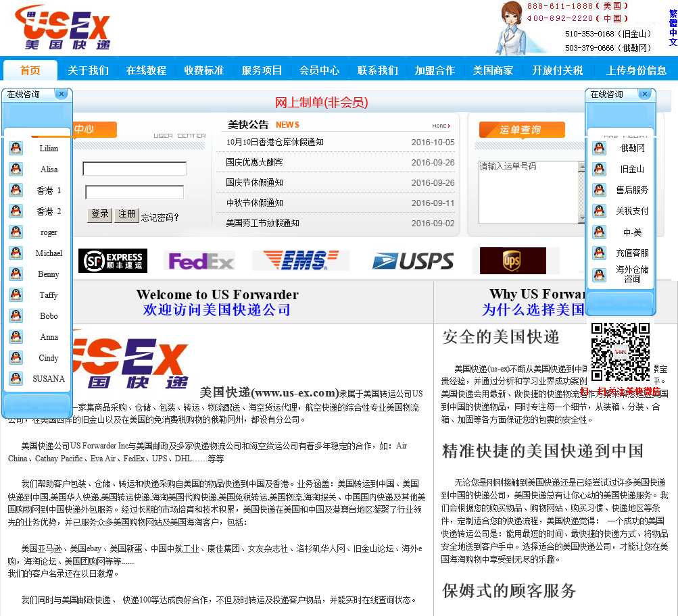Image resolution: width=678 pixels, height=616 pixels.
Task: Click the 忘记密码? link
Action: tap(160, 217)
